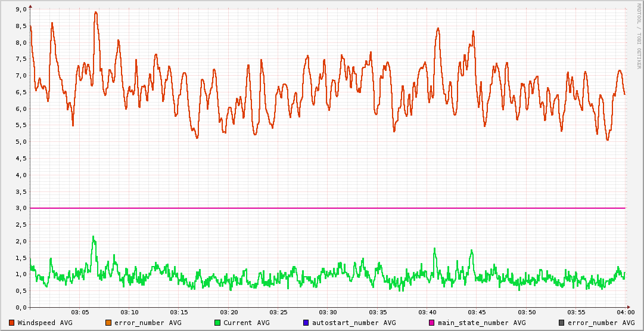The width and height of the screenshot is (644, 331).
Task: Click the 3,0 value on the y-axis
Action: [x=20, y=208]
